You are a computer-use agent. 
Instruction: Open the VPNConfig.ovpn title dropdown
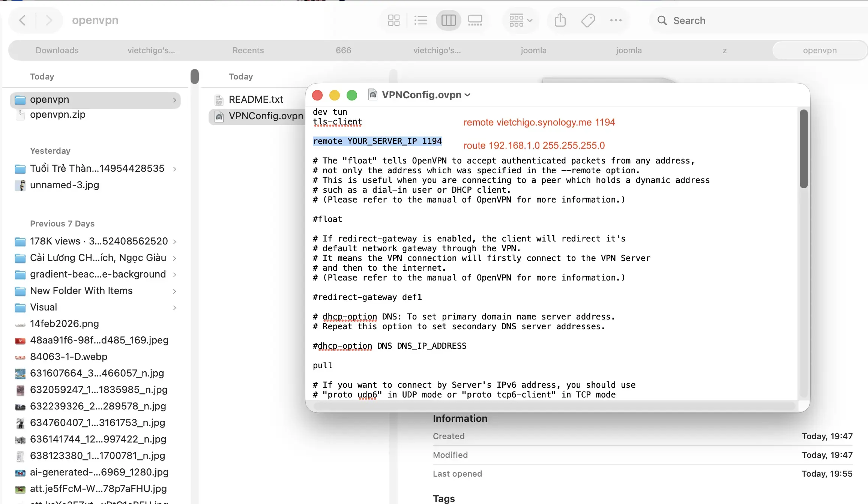[x=467, y=95]
